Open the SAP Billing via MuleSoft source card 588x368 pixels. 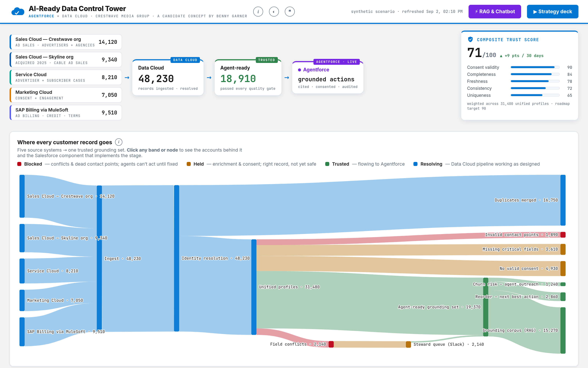(x=66, y=112)
